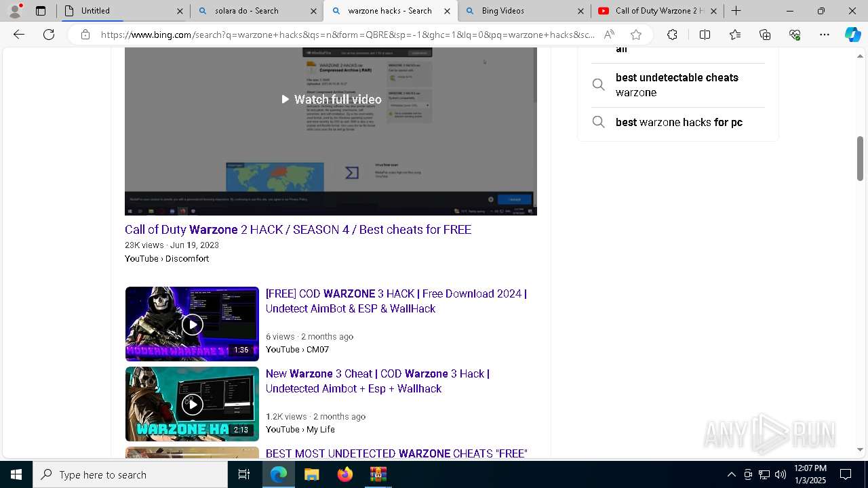Open Split screen icon
The image size is (868, 488).
pos(705,35)
